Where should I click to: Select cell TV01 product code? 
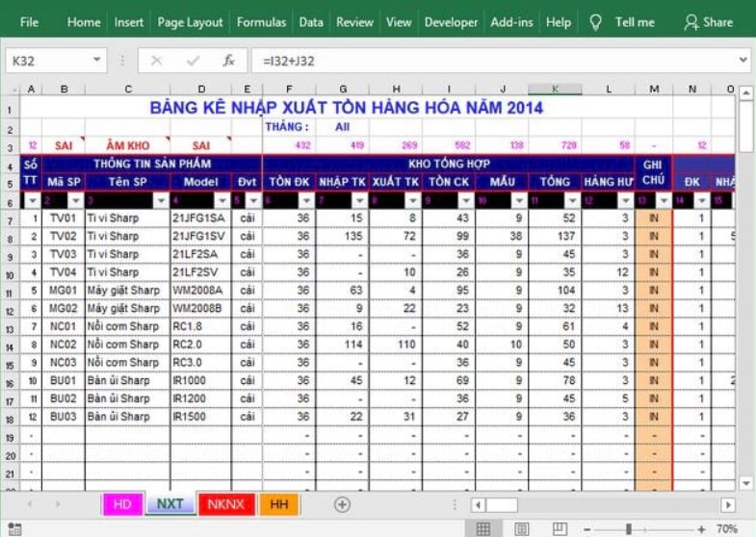pyautogui.click(x=64, y=218)
